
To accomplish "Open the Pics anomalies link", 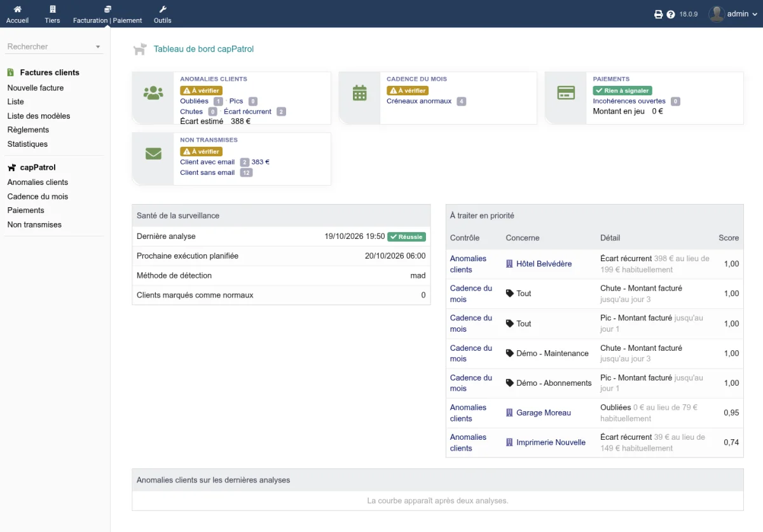I will click(236, 101).
